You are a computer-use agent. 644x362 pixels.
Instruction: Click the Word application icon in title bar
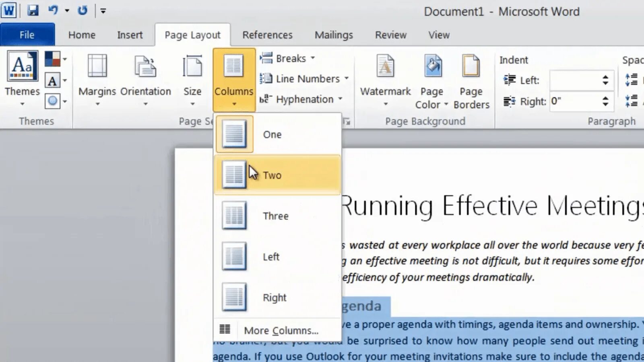8,10
